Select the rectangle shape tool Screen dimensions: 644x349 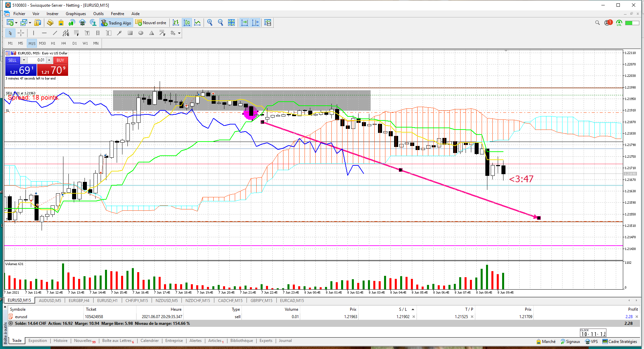tap(130, 33)
